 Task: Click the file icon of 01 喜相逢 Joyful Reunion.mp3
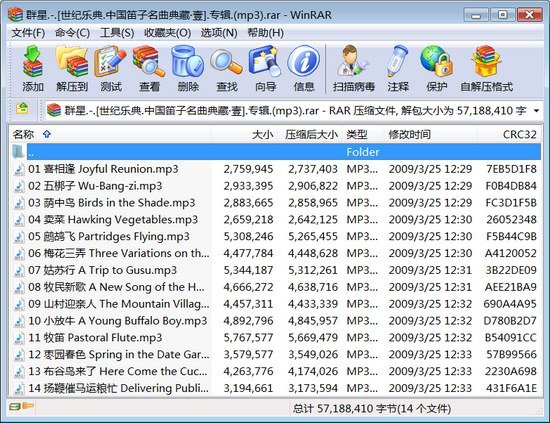(x=19, y=169)
